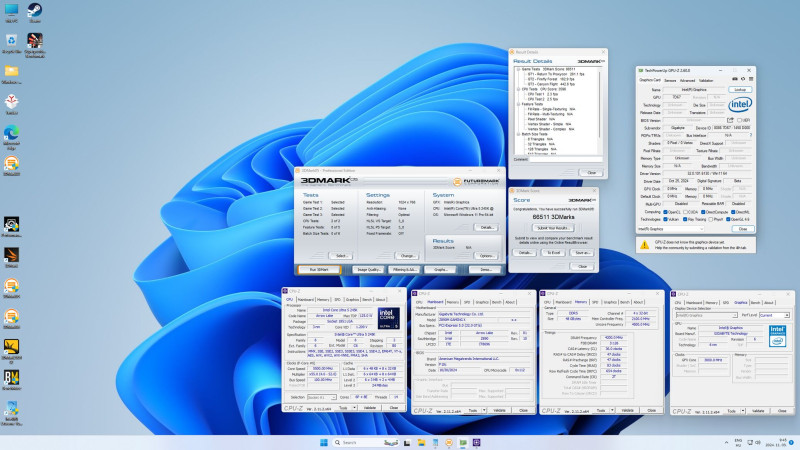Click the To Excel button
The width and height of the screenshot is (800, 450).
[x=553, y=253]
